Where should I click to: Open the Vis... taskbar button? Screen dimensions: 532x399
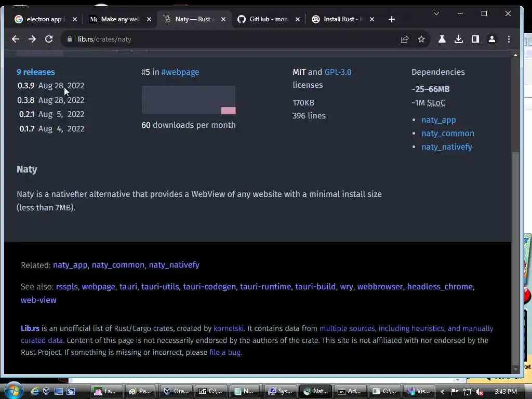coord(419,391)
